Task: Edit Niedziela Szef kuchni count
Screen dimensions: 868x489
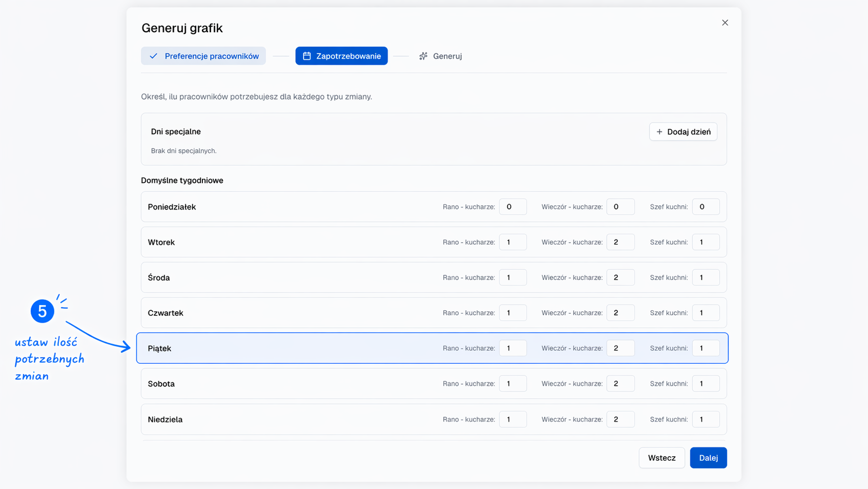Action: tap(706, 419)
